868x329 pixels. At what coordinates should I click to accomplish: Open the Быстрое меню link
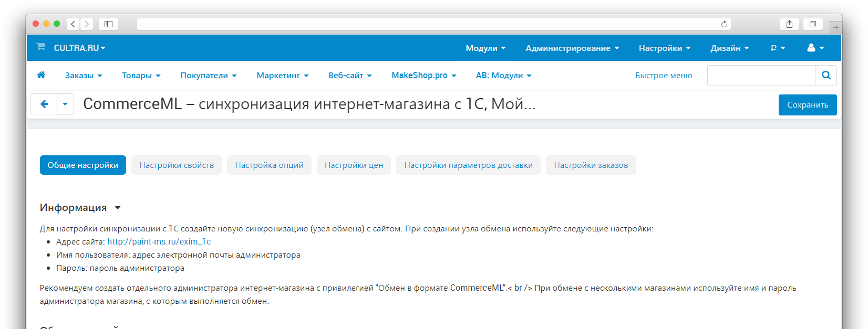pos(664,76)
